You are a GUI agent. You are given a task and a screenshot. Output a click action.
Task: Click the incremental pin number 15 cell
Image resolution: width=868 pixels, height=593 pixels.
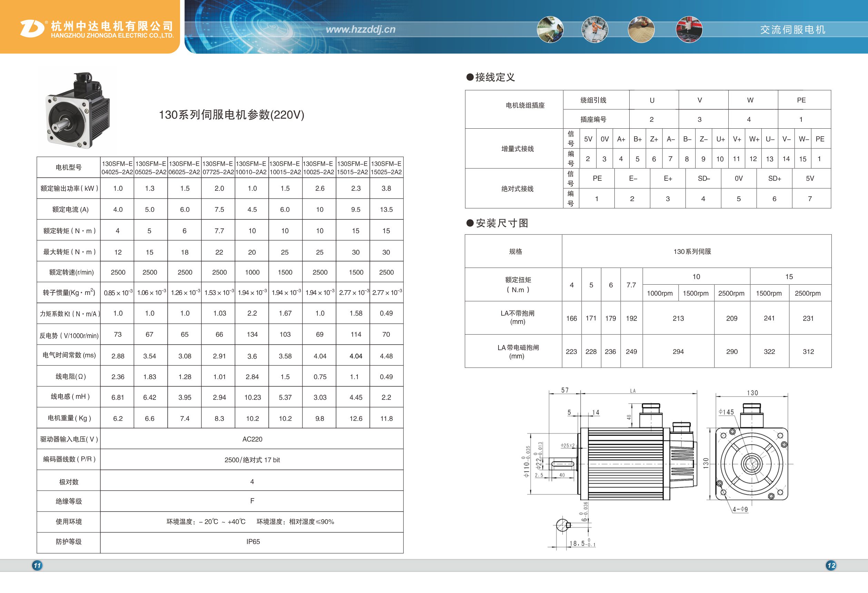(x=803, y=159)
